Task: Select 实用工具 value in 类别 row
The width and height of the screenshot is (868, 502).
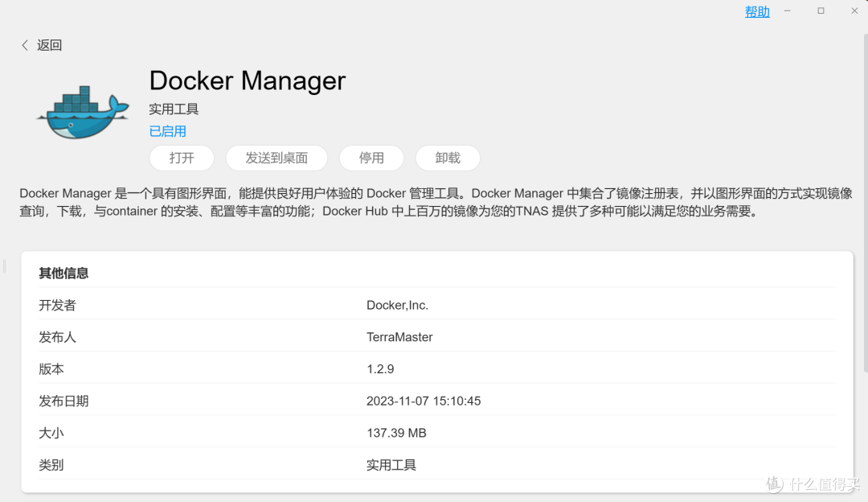Action: [391, 466]
